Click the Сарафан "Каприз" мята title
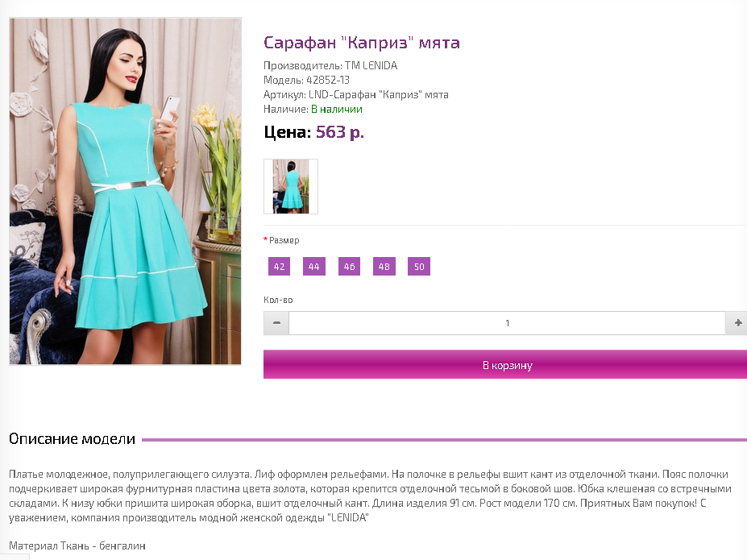 362,43
